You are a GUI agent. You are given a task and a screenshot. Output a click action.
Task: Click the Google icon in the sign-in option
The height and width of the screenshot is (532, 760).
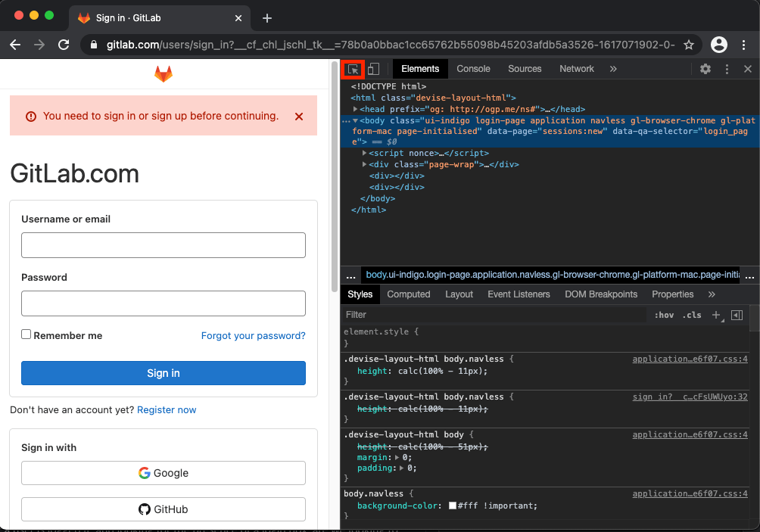point(144,473)
